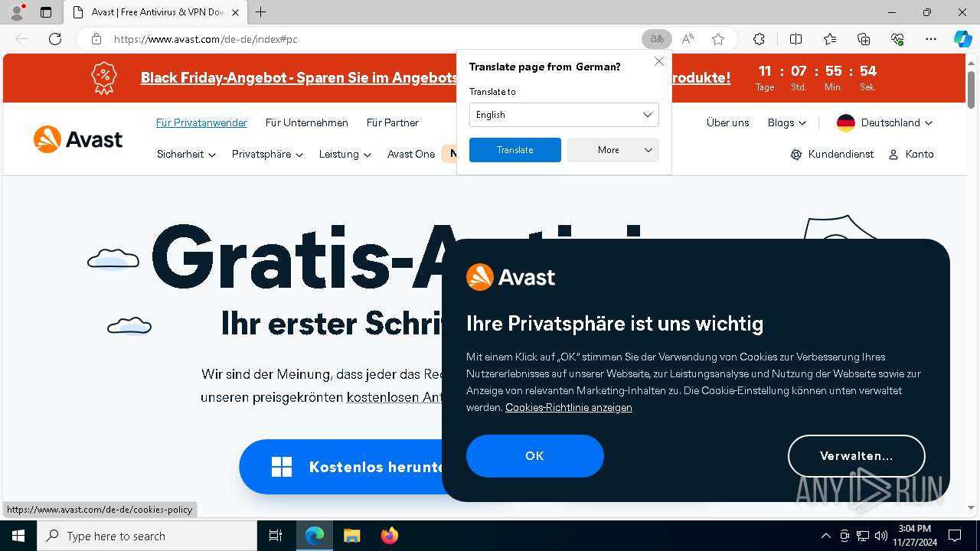Close the Avast browser tab
Screen dimensions: 980x551
pyautogui.click(x=235, y=12)
